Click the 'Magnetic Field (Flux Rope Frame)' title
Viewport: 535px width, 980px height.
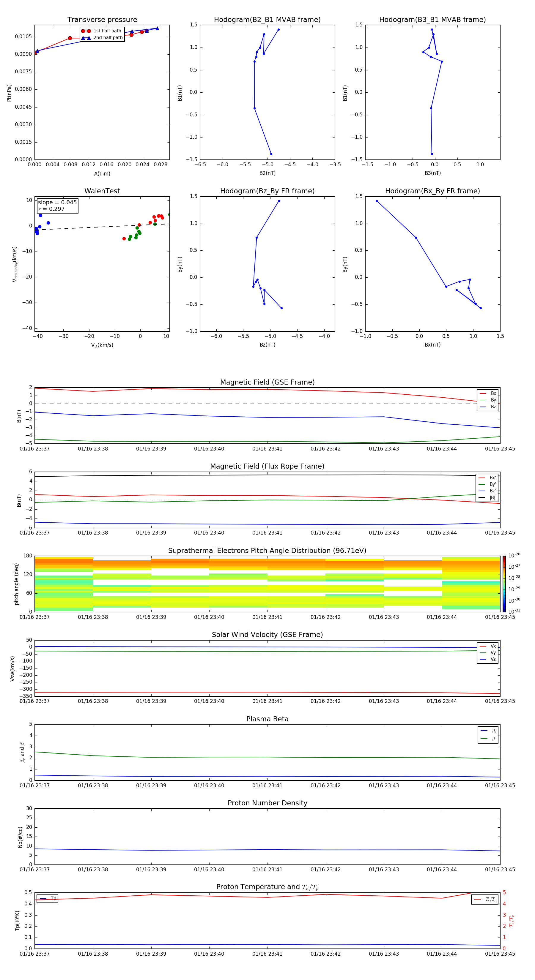[267, 467]
